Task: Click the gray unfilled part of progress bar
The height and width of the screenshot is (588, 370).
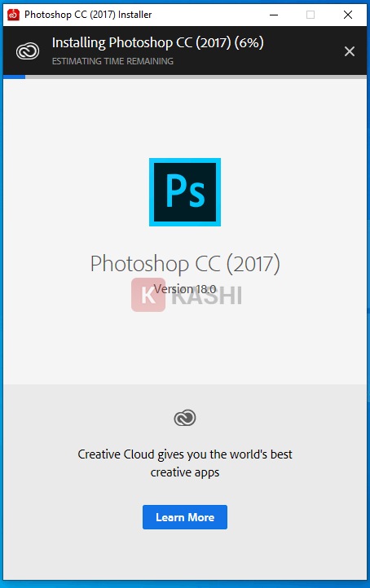Action: pos(196,77)
